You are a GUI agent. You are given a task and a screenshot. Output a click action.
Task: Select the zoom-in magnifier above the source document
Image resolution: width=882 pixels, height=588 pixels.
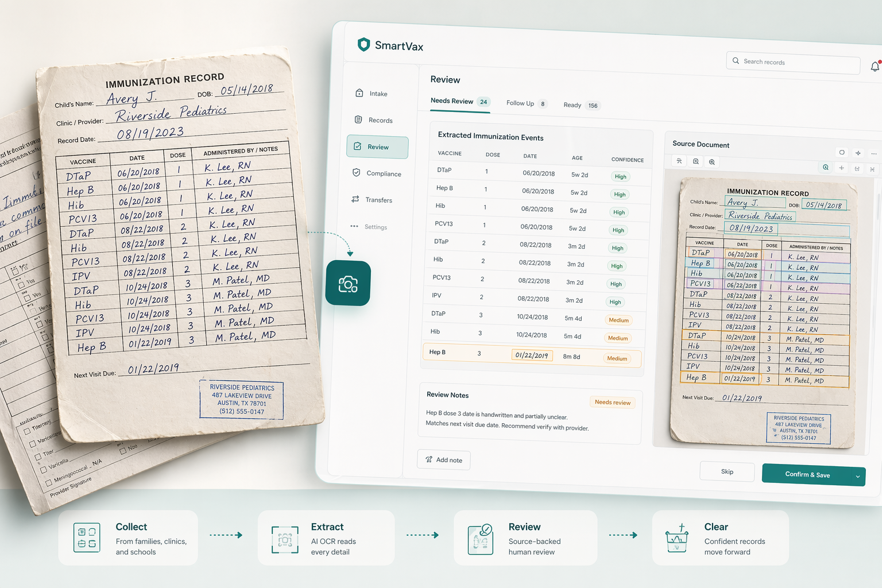tap(712, 162)
